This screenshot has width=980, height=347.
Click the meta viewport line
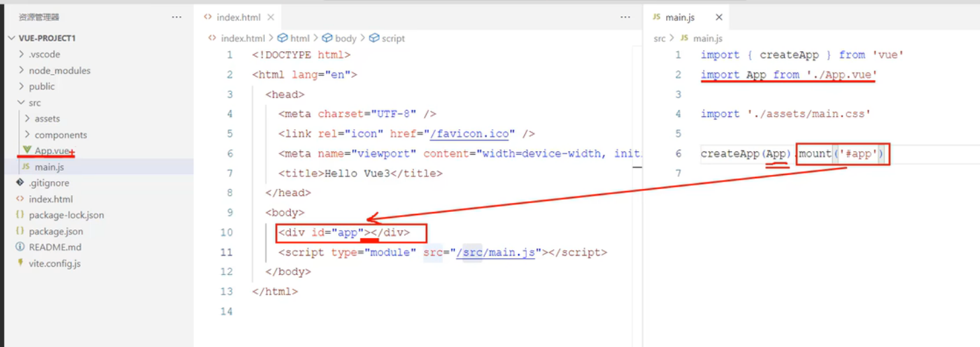(x=460, y=153)
